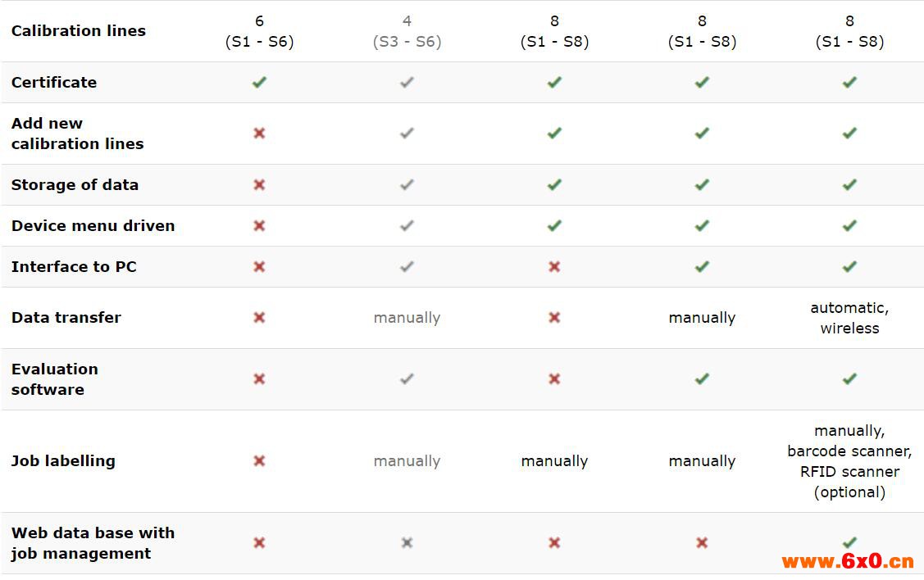Click red X for Evaluation software, third column
The width and height of the screenshot is (924, 580).
point(554,379)
